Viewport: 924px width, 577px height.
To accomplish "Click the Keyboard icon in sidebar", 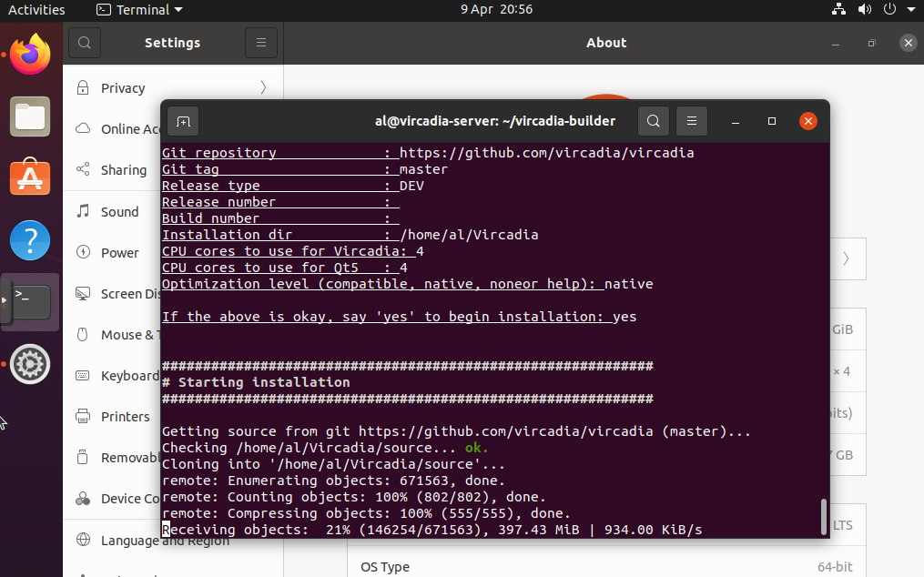I will click(x=83, y=376).
